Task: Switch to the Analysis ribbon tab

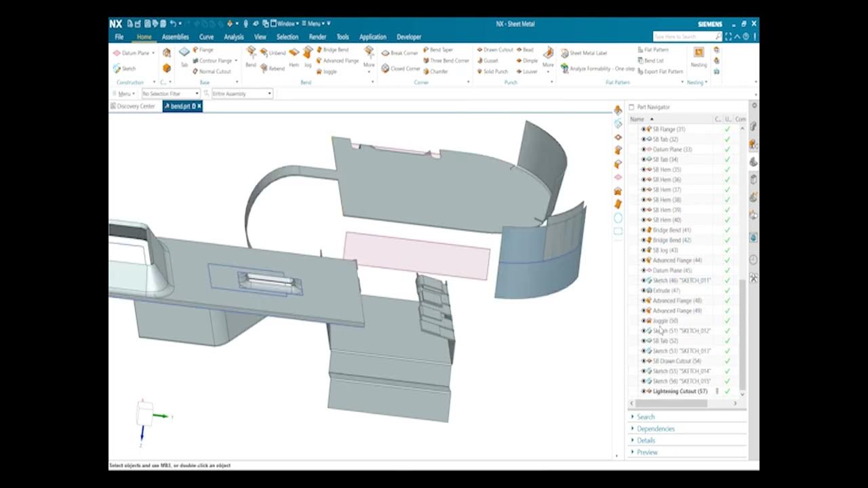Action: click(234, 37)
